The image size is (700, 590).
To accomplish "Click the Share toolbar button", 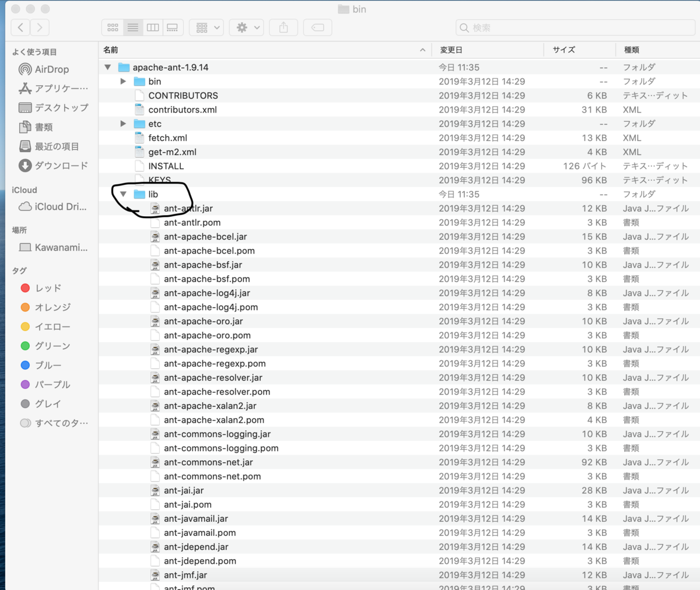I will [x=283, y=27].
